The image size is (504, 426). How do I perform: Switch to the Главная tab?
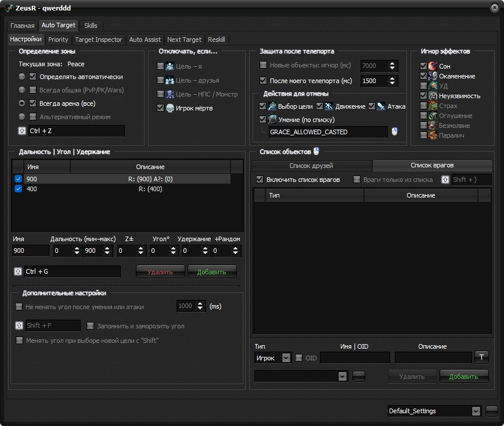[22, 26]
